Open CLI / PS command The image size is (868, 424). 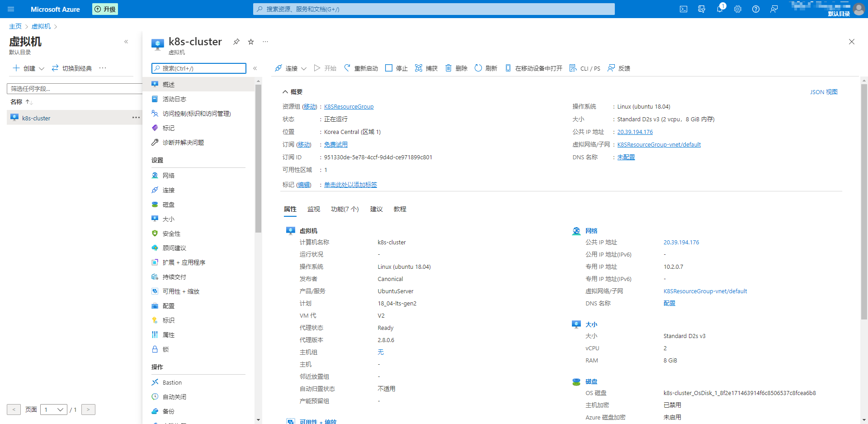pyautogui.click(x=585, y=68)
